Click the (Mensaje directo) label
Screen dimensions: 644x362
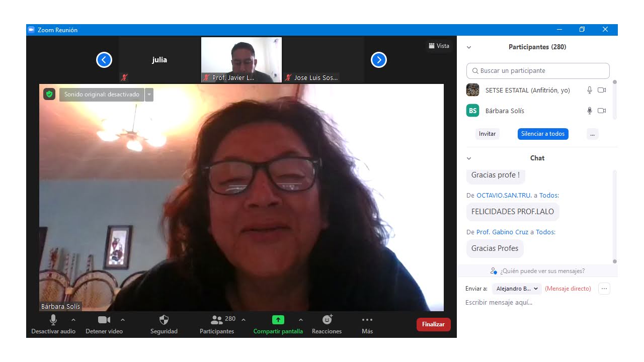point(568,289)
